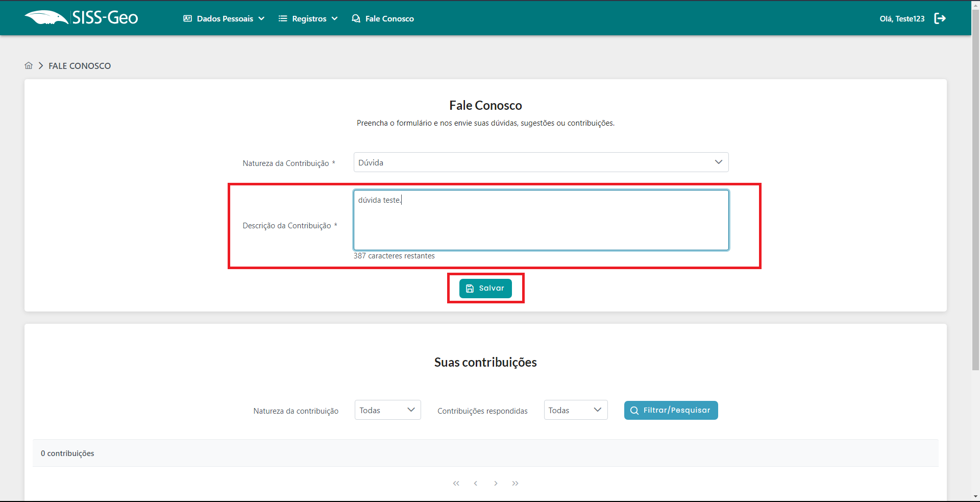Go to the previous page of contributions
This screenshot has height=502, width=980.
click(476, 483)
